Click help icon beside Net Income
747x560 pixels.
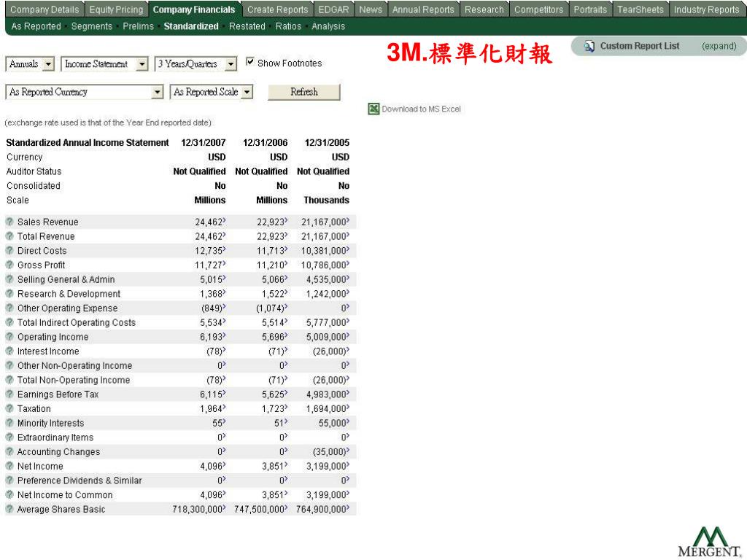tap(9, 466)
